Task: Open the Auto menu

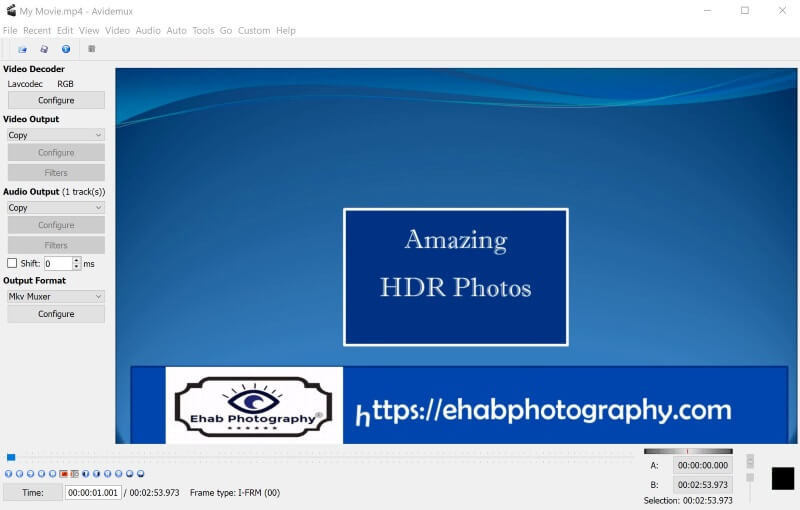Action: tap(177, 31)
